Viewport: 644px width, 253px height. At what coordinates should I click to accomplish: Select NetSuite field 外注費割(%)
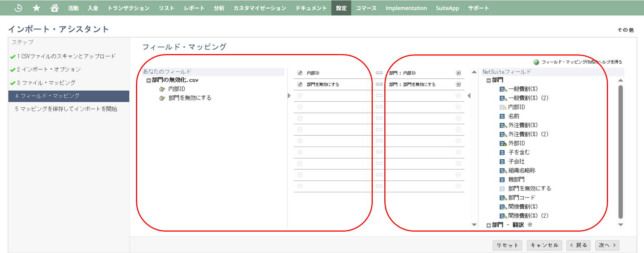click(523, 125)
